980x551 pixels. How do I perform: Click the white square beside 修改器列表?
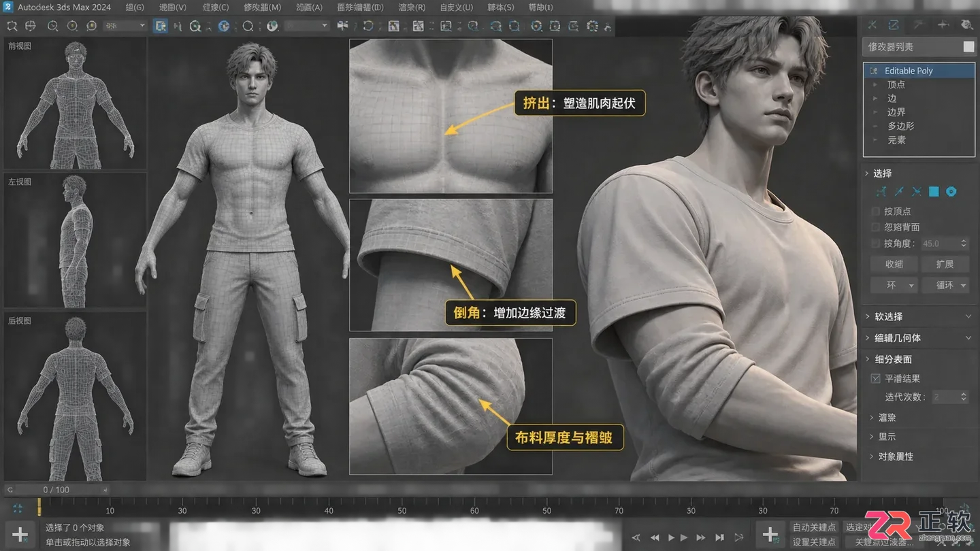point(968,47)
